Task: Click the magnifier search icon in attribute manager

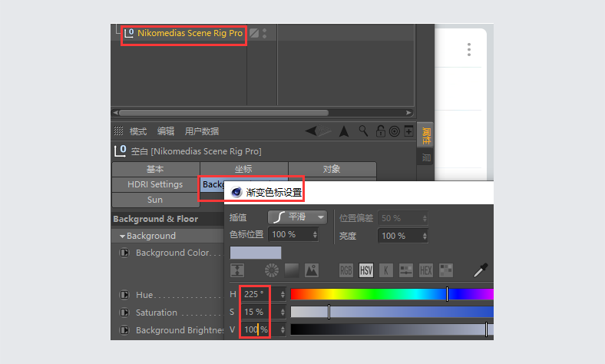Action: click(x=363, y=131)
